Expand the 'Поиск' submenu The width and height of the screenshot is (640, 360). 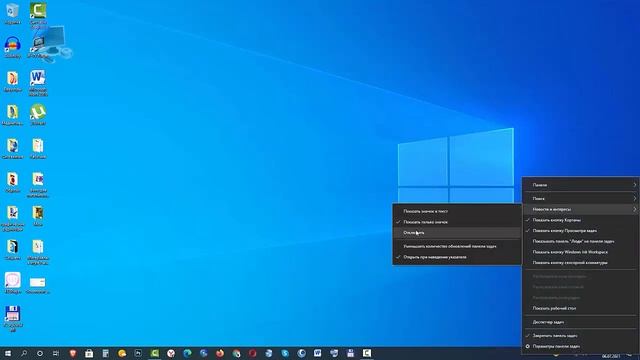point(580,198)
